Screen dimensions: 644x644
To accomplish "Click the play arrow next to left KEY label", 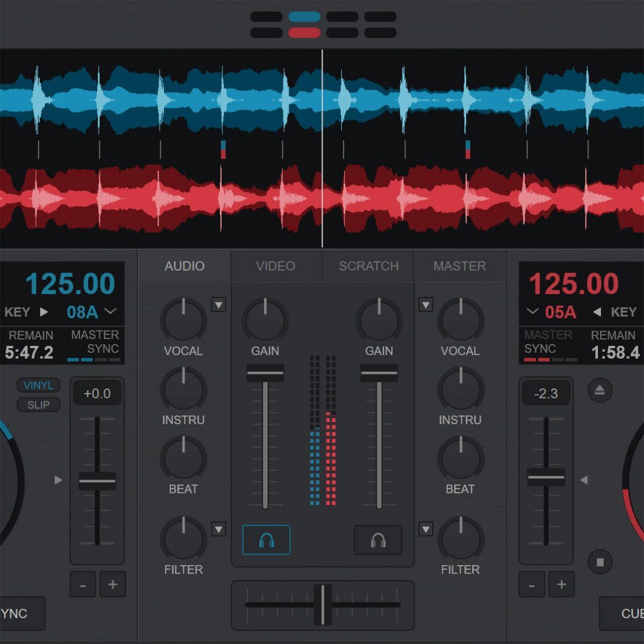I will click(x=44, y=313).
